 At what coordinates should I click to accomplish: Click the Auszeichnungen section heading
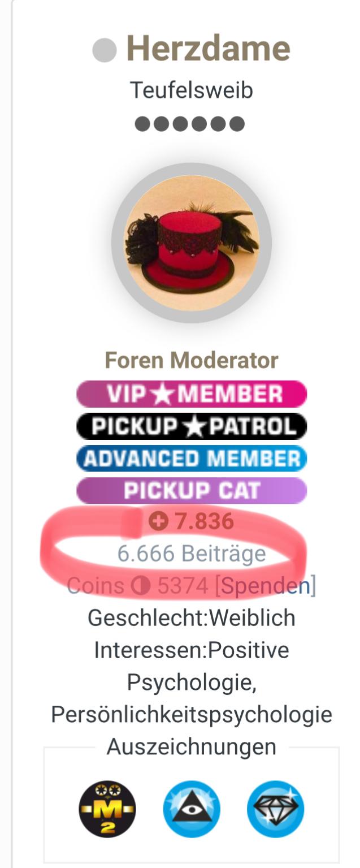click(192, 747)
